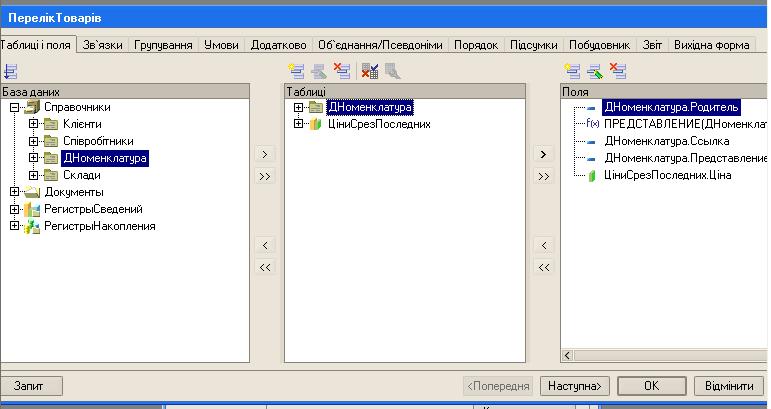Image resolution: width=771 pixels, height=409 pixels.
Task: Switch to the Додатково tab
Action: click(x=278, y=45)
